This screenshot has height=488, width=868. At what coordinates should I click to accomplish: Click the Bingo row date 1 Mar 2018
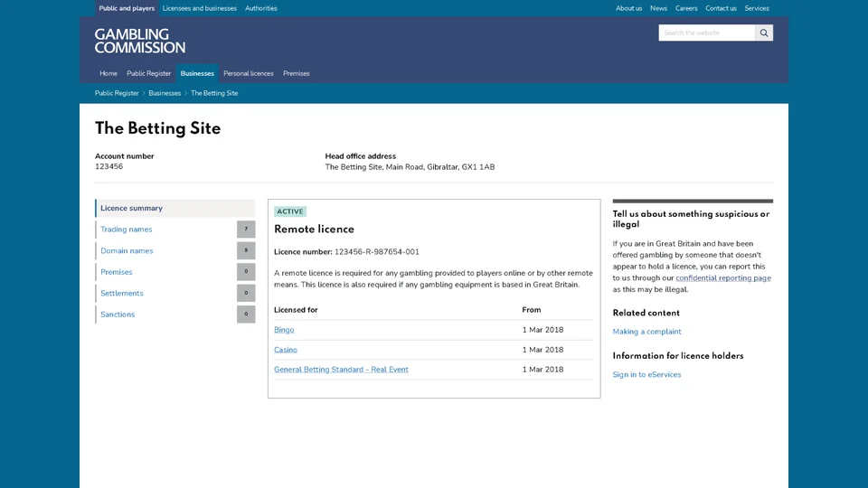point(542,330)
